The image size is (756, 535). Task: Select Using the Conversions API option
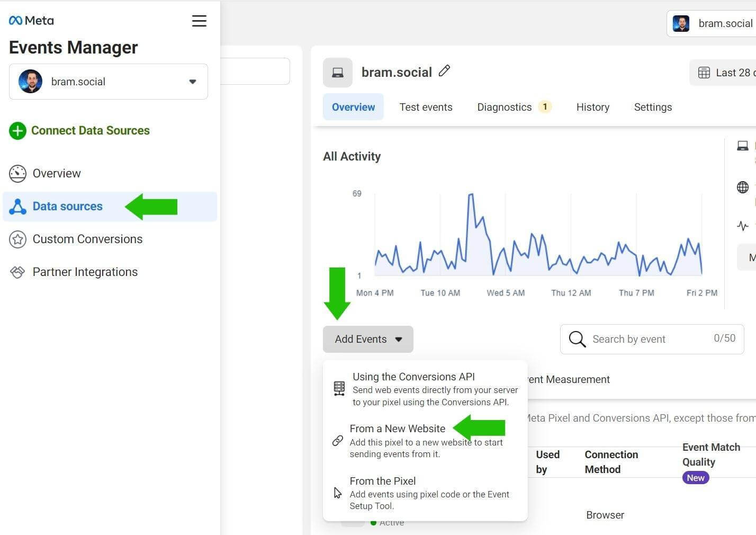coord(413,377)
